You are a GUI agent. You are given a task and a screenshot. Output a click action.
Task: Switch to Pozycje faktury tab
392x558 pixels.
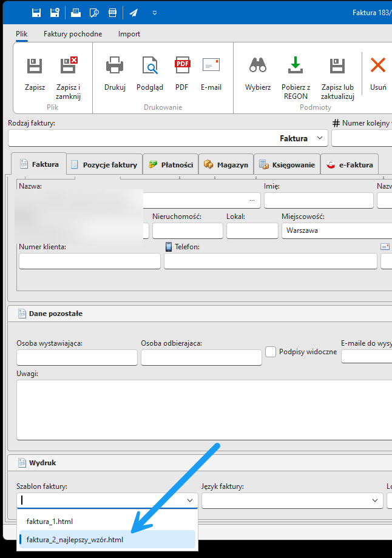click(x=104, y=164)
